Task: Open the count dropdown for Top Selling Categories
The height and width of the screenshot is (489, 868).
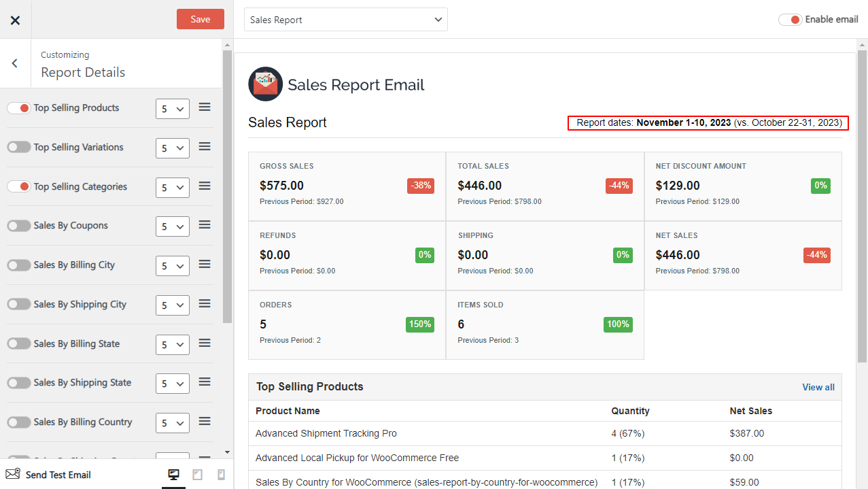Action: coord(172,188)
